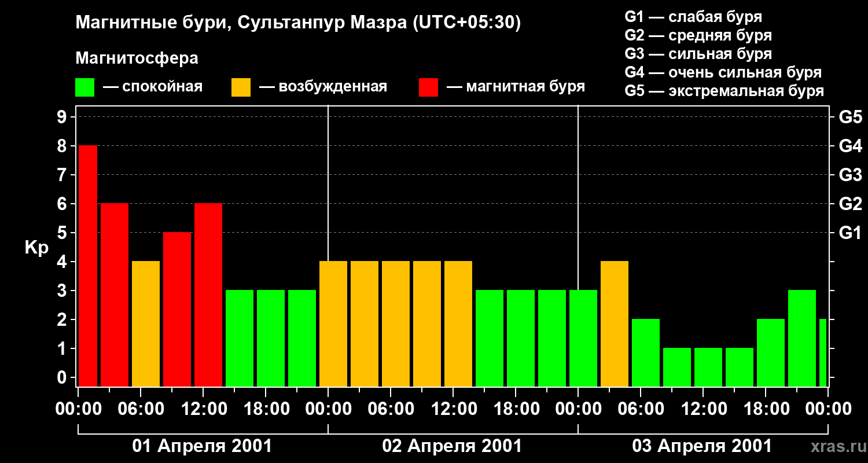Screen dimensions: 868x463
Task: Click the 01 Апреля 2001 date label
Action: click(x=202, y=446)
